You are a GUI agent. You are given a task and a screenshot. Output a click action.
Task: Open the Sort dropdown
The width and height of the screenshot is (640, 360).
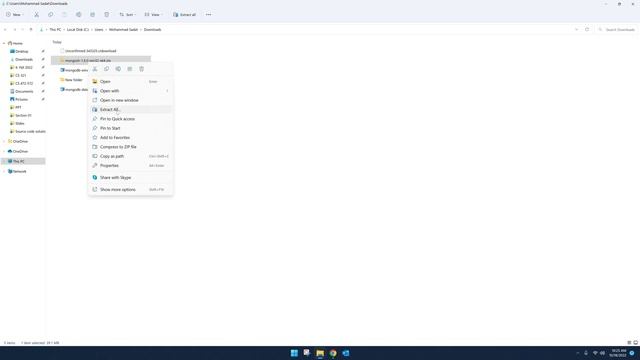pos(127,15)
